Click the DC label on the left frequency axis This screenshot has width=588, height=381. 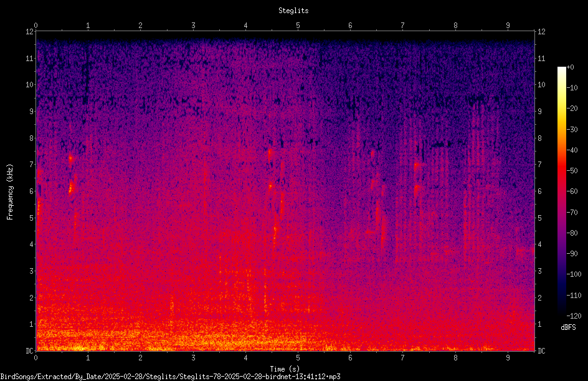pyautogui.click(x=30, y=350)
